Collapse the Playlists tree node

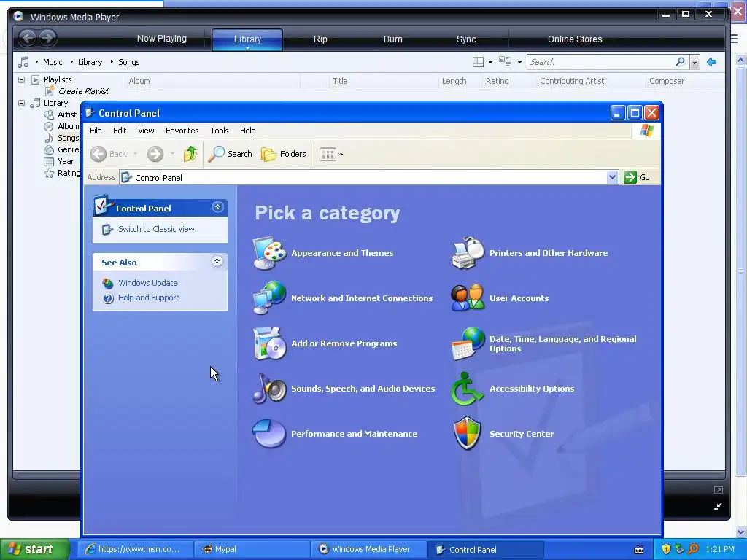[x=21, y=79]
